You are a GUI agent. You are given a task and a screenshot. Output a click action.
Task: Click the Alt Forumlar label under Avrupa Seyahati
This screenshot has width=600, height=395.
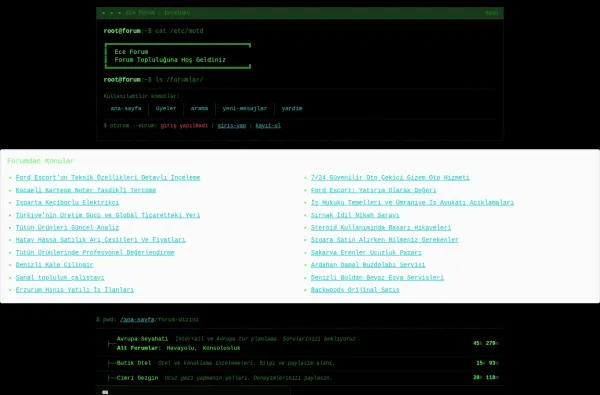(x=139, y=348)
